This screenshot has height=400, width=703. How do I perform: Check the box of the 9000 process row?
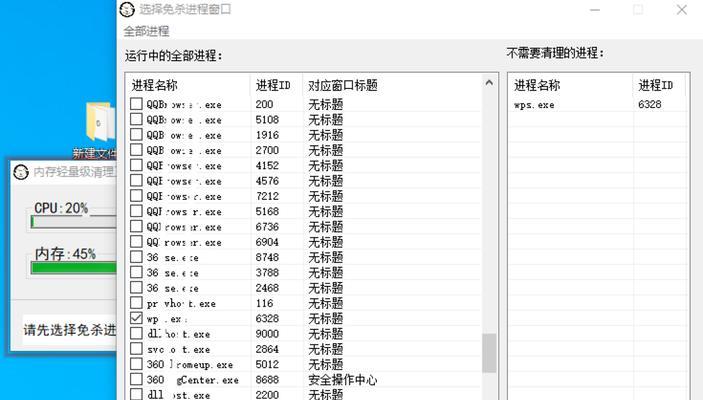pos(136,333)
